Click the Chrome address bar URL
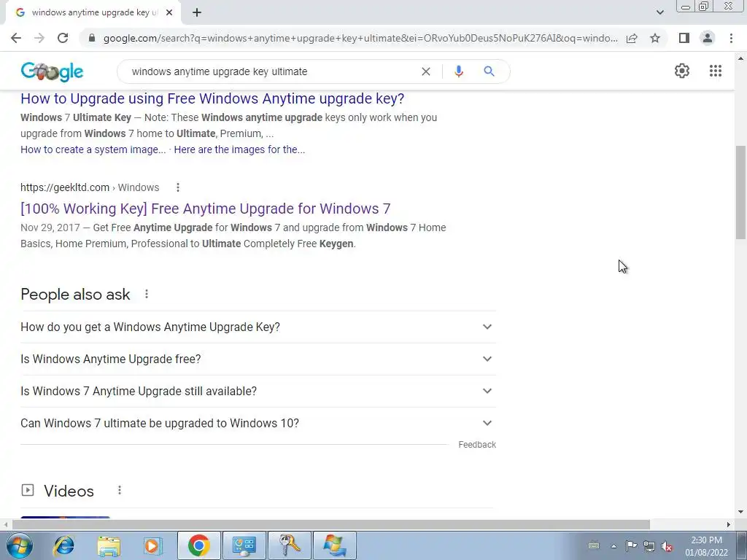The height and width of the screenshot is (560, 747). click(360, 38)
